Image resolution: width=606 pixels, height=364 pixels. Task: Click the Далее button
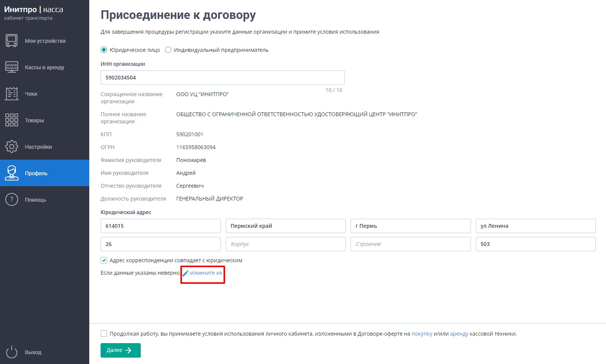click(121, 350)
